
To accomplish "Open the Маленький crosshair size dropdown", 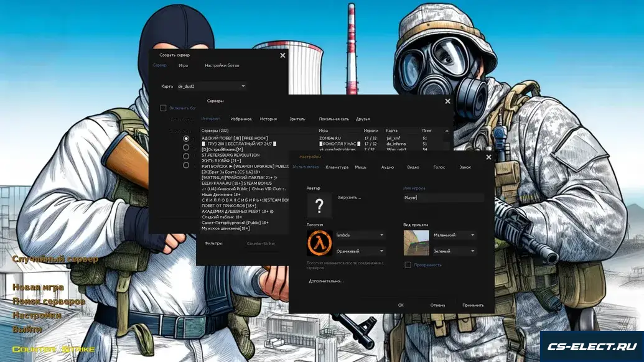I will 454,235.
